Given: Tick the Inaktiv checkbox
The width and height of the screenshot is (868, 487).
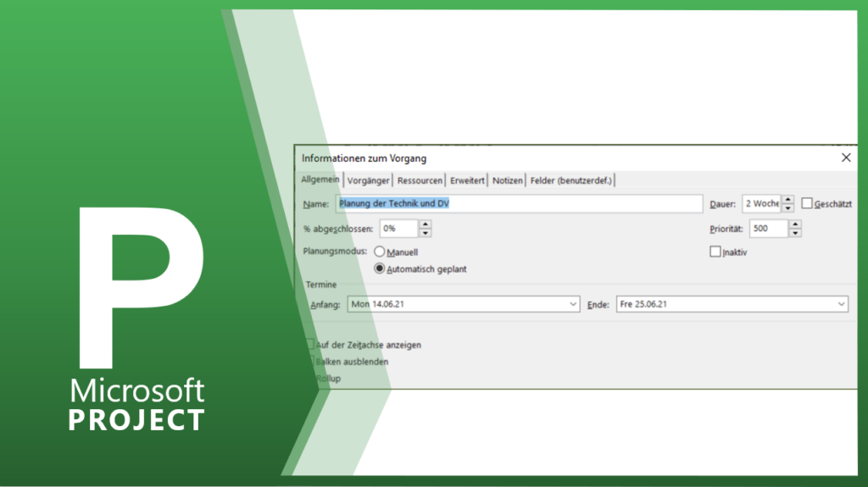Looking at the screenshot, I should click(x=715, y=252).
